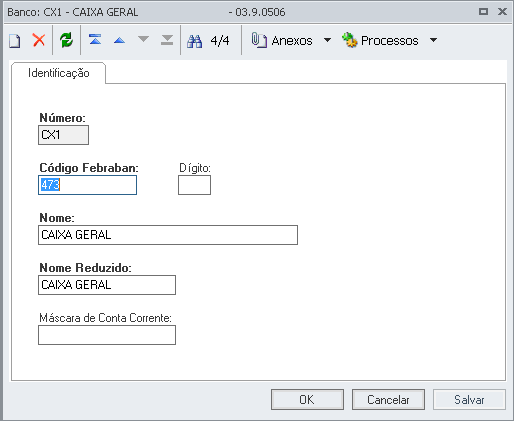Viewport: 514px width, 421px height.
Task: Maximize the Banco window
Action: coord(483,12)
